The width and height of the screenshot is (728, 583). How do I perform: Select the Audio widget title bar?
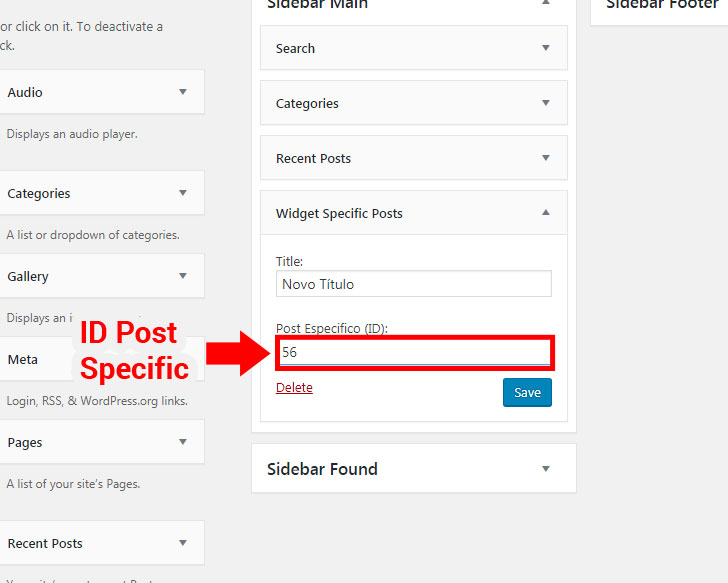pos(102,92)
